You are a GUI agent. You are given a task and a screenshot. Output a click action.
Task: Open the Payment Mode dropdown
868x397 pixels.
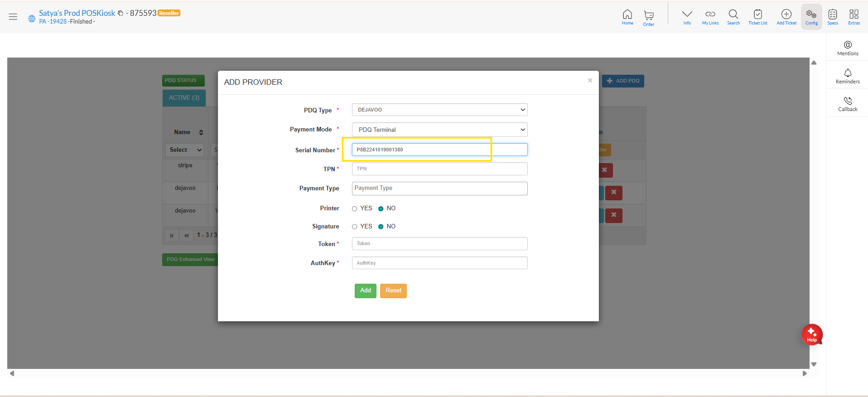point(439,130)
